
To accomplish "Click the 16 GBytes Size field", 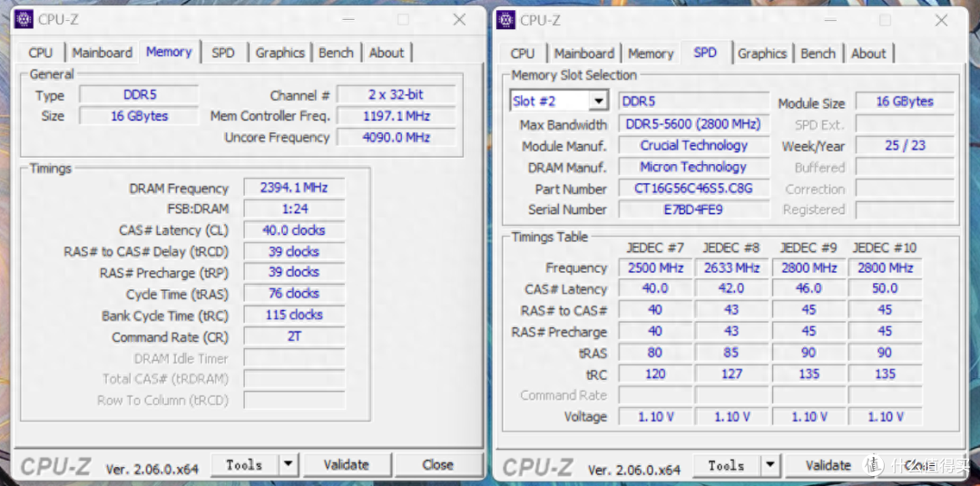I will [140, 116].
